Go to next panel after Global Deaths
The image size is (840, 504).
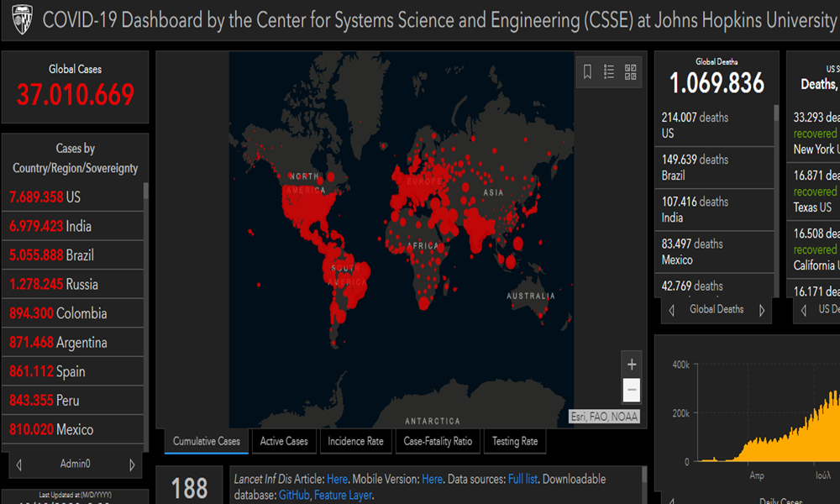point(762,310)
